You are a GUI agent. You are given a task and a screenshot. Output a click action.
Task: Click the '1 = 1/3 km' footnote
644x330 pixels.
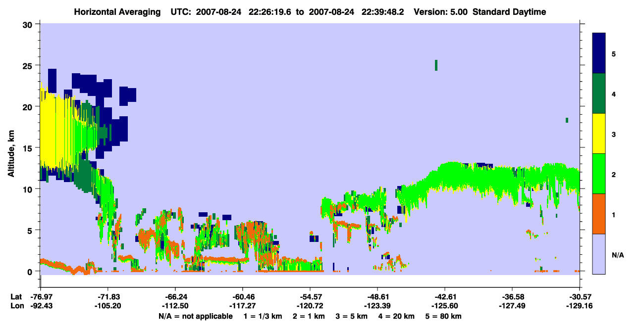click(263, 316)
